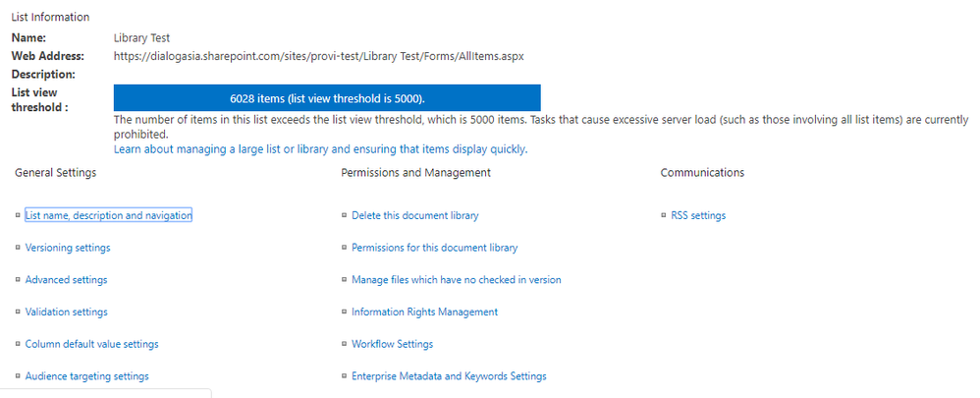Click the bullet icon beside Advanced settings
The width and height of the screenshot is (980, 398).
coord(18,280)
